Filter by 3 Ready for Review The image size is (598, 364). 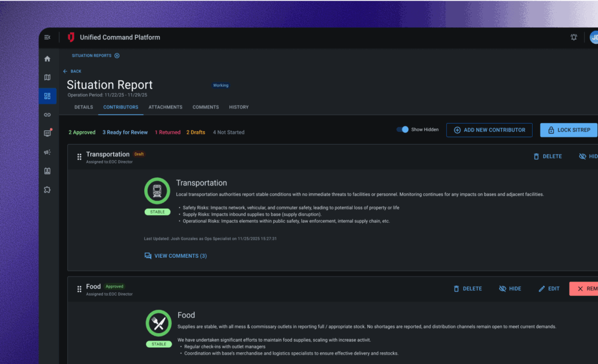coord(125,132)
